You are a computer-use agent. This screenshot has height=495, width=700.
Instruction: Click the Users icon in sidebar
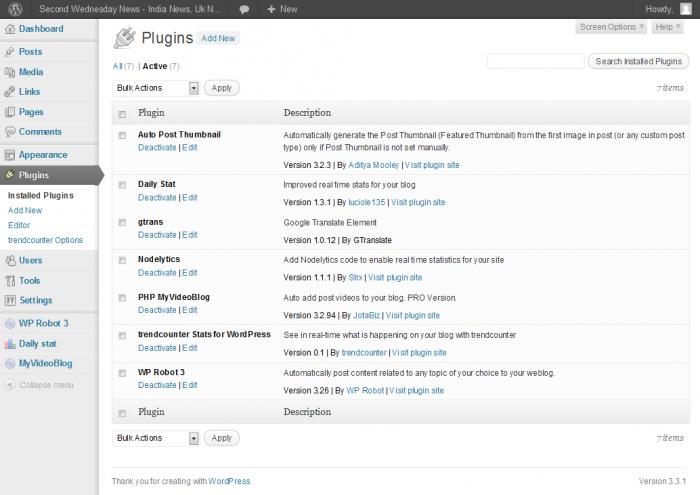pos(10,260)
